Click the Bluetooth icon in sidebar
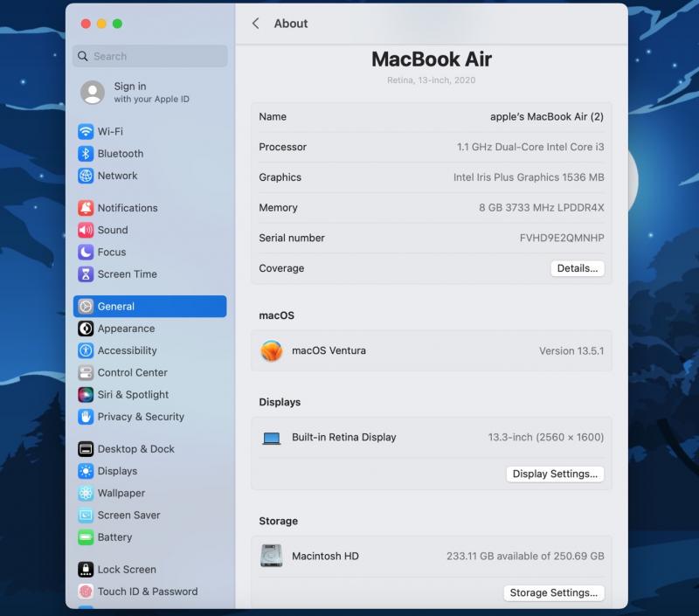699x616 pixels. (86, 154)
